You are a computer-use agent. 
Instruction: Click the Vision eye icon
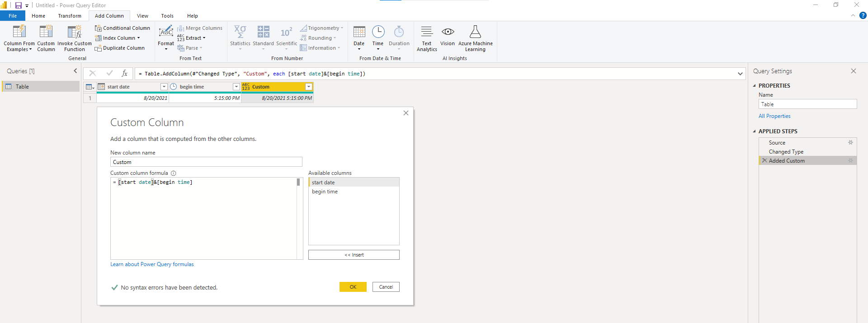tap(448, 32)
